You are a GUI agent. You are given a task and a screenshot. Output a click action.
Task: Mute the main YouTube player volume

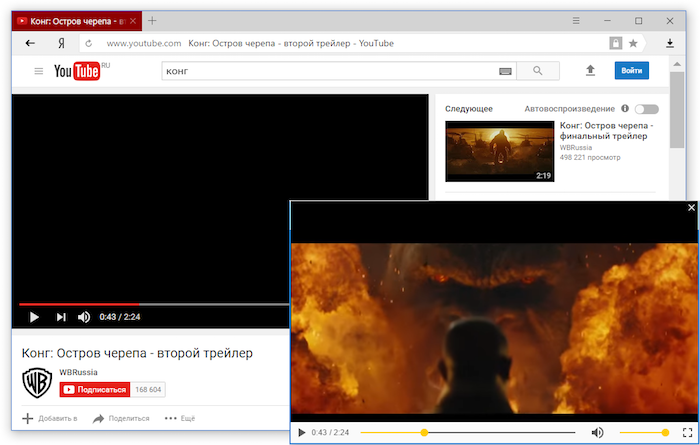coord(84,317)
